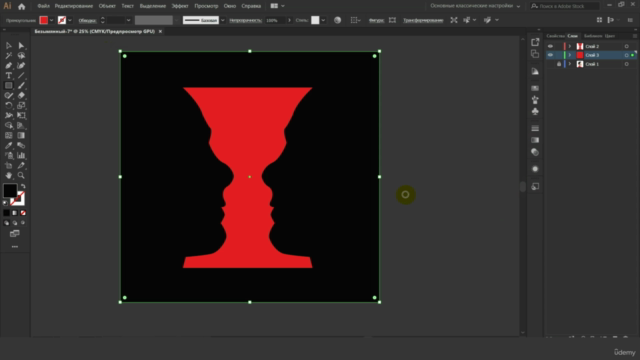Image resolution: width=640 pixels, height=360 pixels.
Task: Open workspace switcher dropdown
Action: tap(475, 6)
